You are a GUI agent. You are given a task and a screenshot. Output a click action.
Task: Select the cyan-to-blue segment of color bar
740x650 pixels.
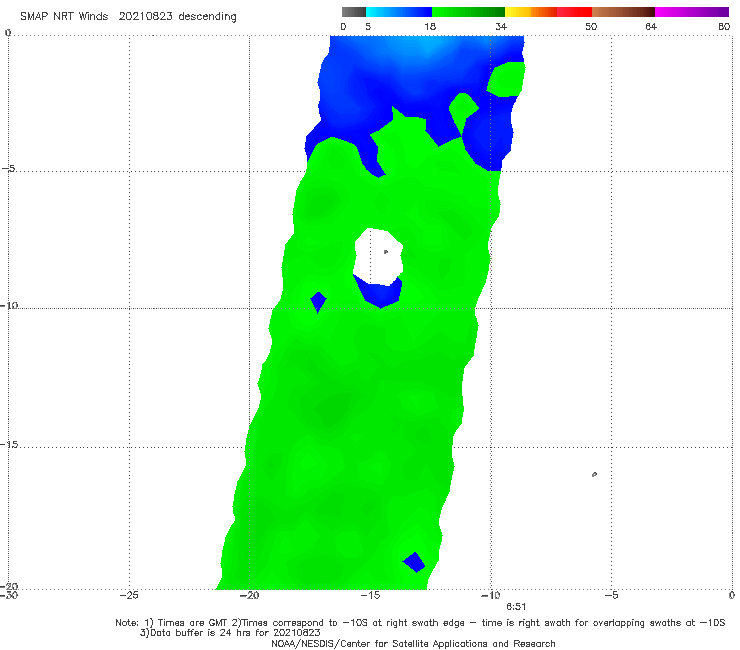[399, 12]
